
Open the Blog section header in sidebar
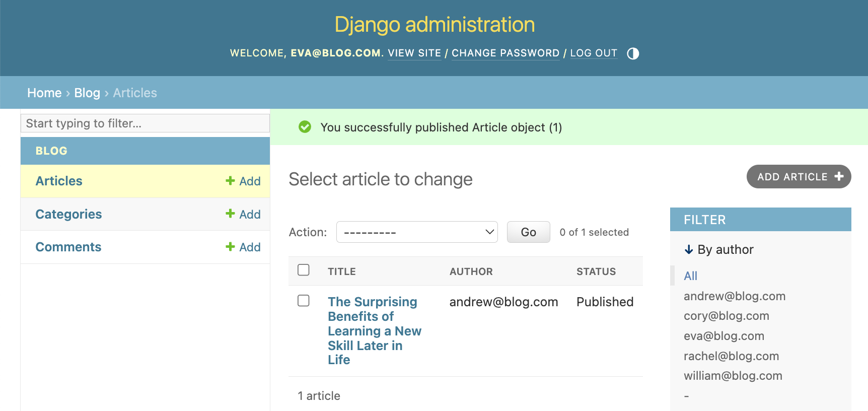(51, 151)
